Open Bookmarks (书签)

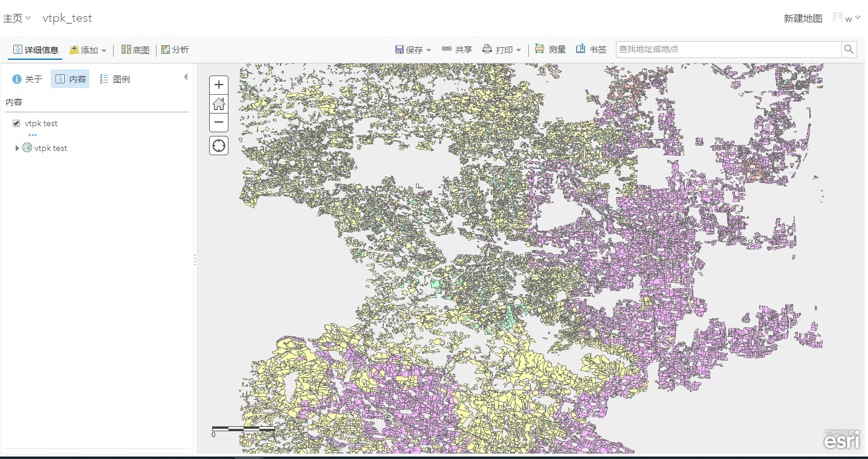click(591, 50)
